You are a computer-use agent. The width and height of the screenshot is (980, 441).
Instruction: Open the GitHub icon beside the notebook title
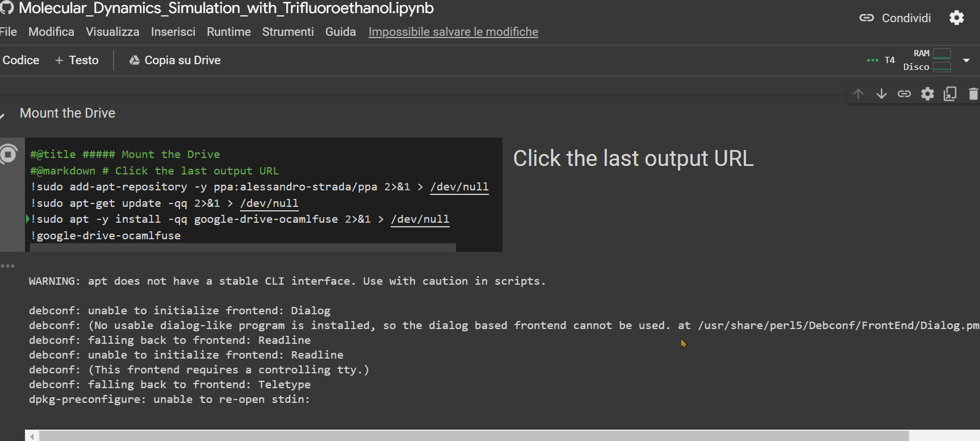click(6, 7)
